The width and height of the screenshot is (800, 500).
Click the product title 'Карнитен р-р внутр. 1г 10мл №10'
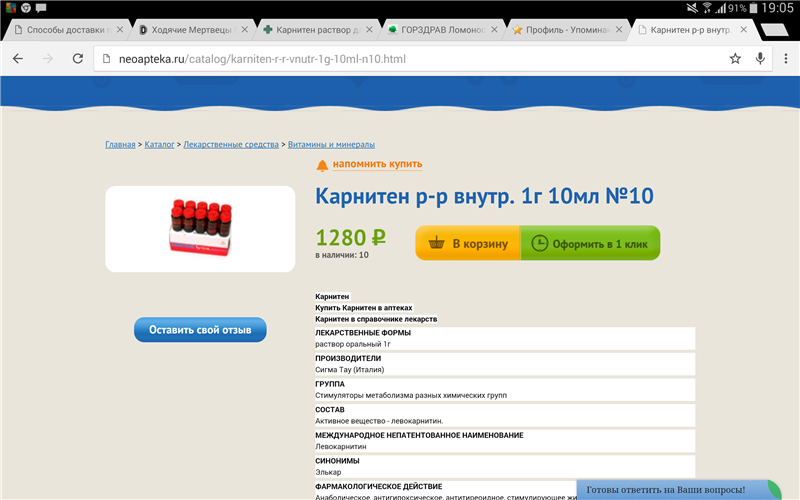tap(484, 196)
